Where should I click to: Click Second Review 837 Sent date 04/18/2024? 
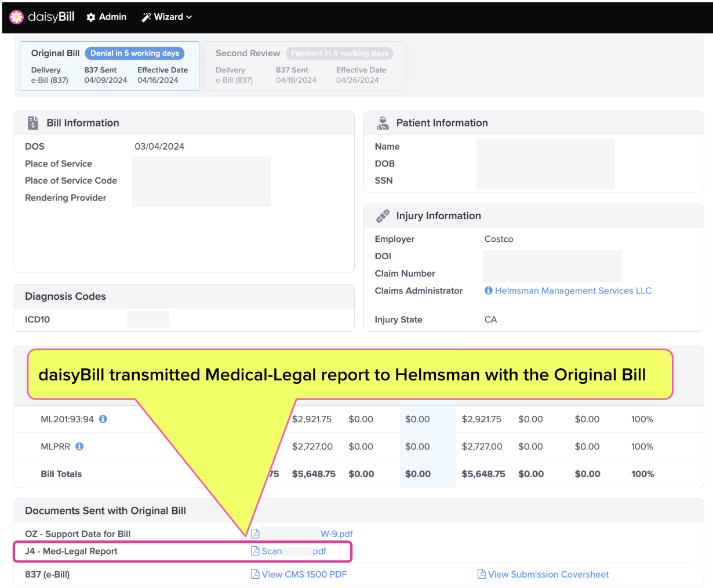(296, 80)
